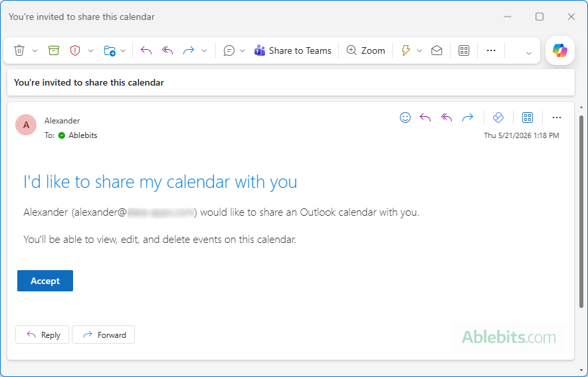588x377 pixels.
Task: Expand the Delete options dropdown arrow
Action: 35,50
